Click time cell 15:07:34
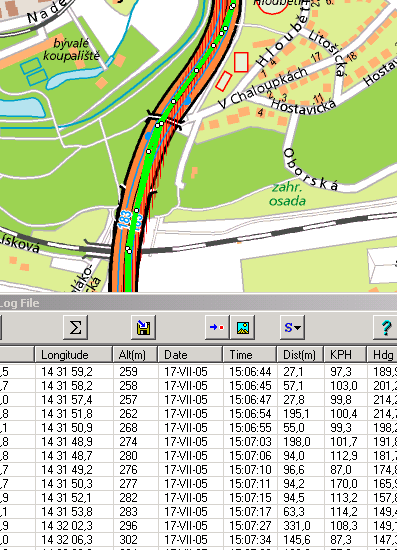Viewport: 397px width, 550px height. coord(250,540)
